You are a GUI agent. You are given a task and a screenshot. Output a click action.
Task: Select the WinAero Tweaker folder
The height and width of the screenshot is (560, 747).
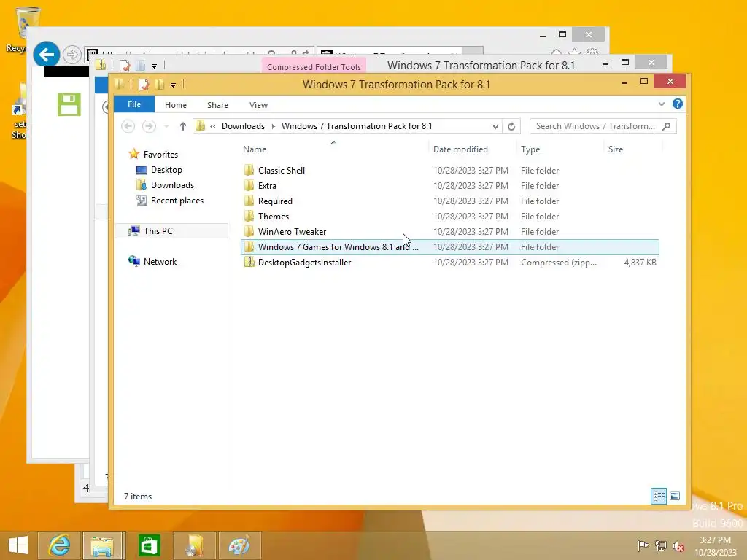coord(292,231)
